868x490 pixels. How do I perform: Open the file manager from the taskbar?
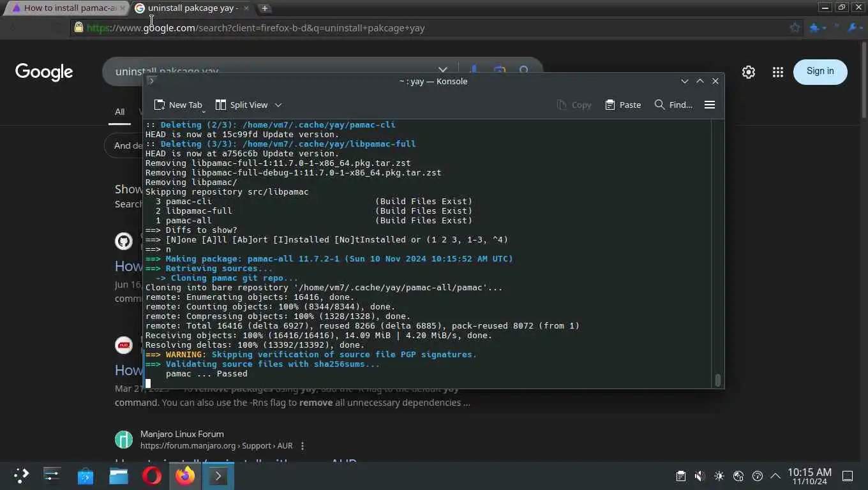(x=119, y=475)
